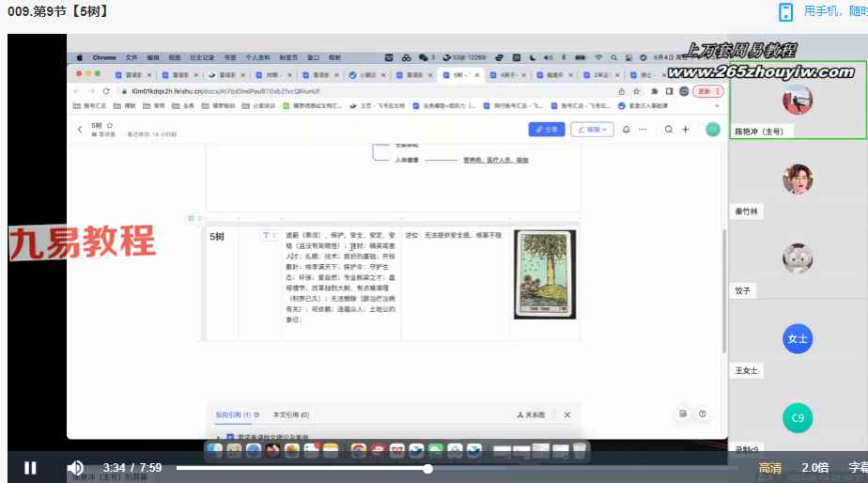The width and height of the screenshot is (868, 483).
Task: Click the document page scrollbar
Action: tap(723, 290)
